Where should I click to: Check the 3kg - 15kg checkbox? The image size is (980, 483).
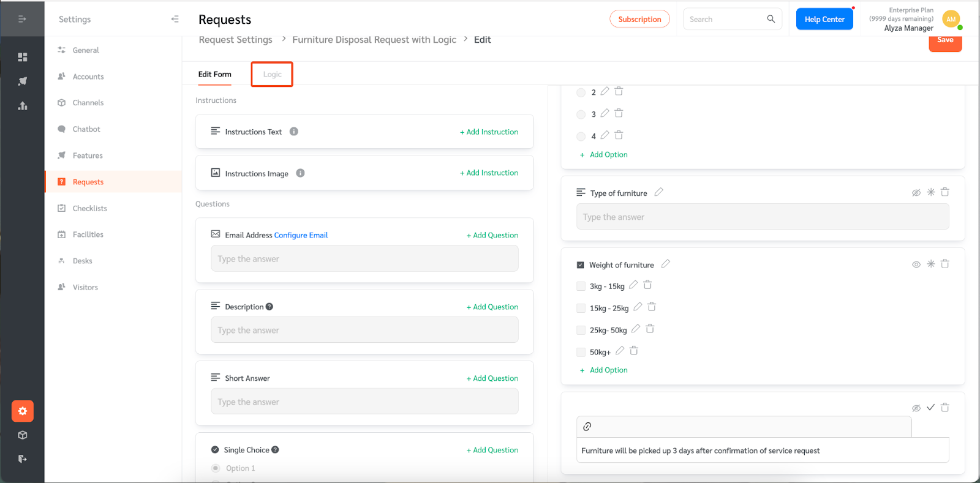(x=581, y=286)
